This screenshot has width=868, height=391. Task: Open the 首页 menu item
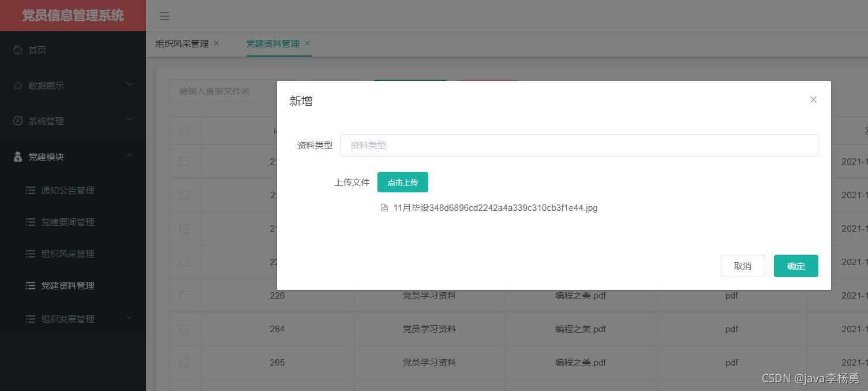point(73,50)
